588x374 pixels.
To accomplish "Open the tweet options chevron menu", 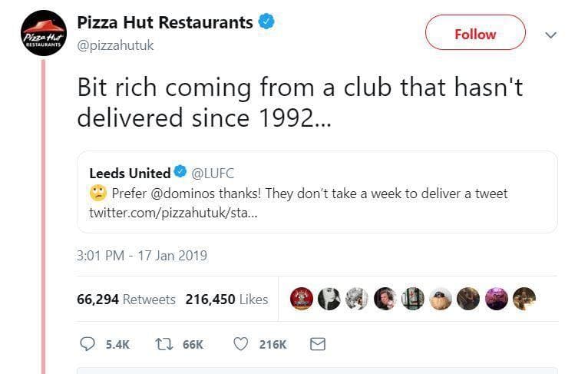I will (550, 35).
